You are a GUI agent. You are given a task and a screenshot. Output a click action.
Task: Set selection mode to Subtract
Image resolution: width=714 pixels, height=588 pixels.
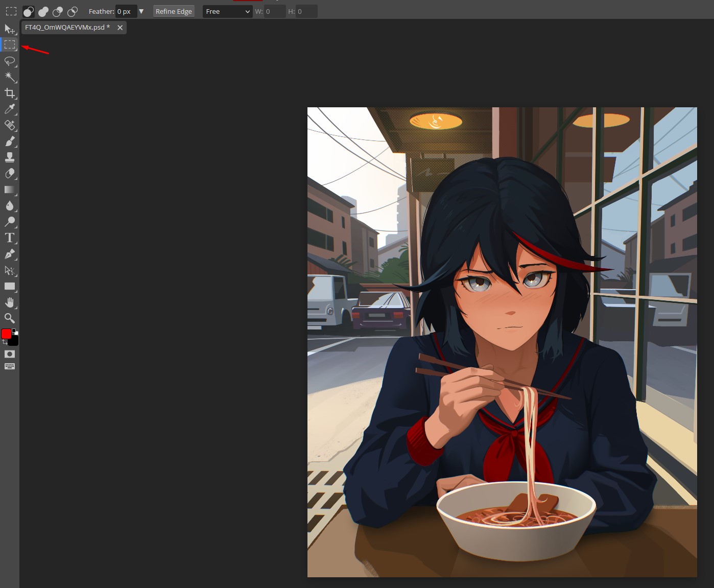(58, 11)
